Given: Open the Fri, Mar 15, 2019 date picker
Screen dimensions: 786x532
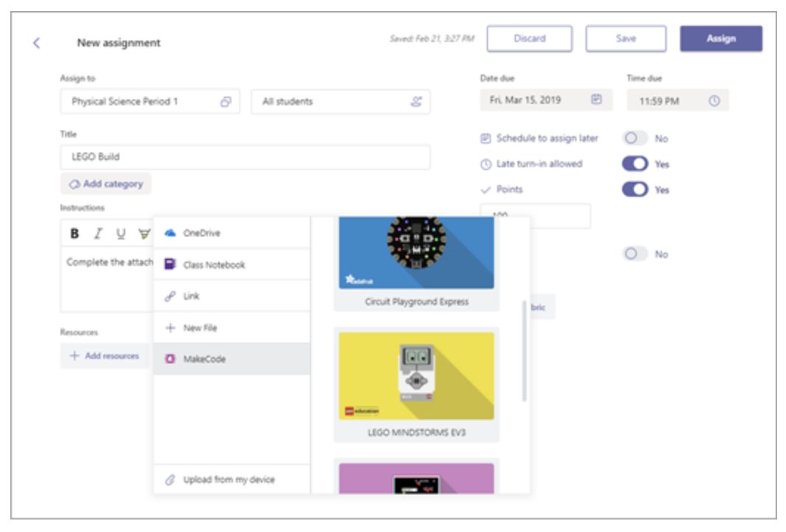Looking at the screenshot, I should (546, 99).
